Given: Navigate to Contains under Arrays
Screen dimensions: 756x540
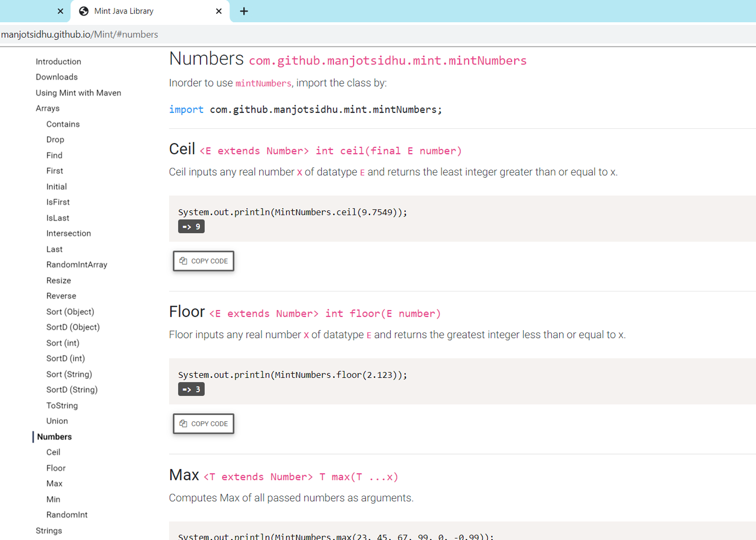Looking at the screenshot, I should [x=63, y=124].
